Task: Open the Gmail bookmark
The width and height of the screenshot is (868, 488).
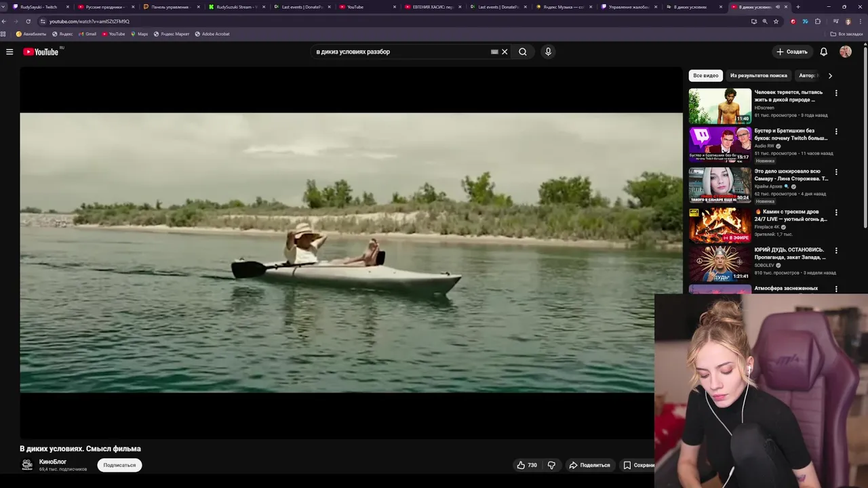Action: (x=87, y=34)
